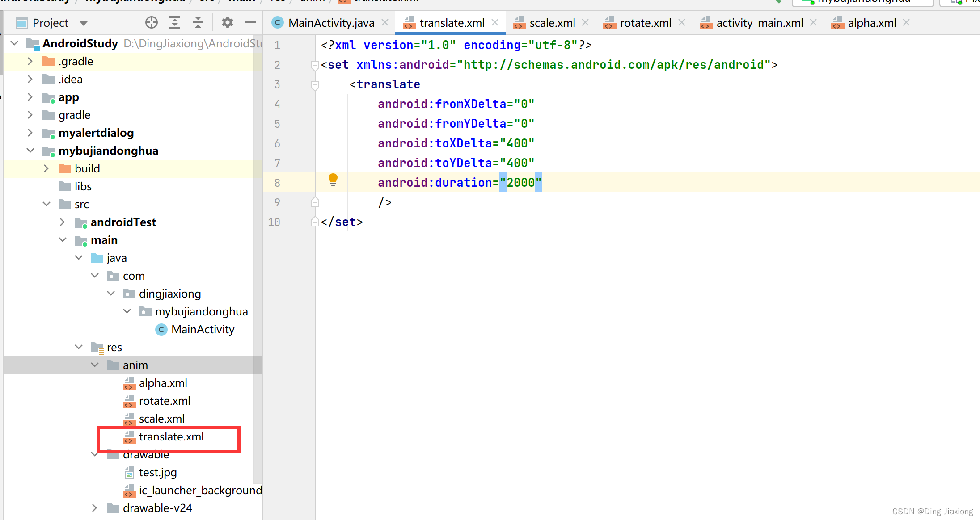Image resolution: width=980 pixels, height=520 pixels.
Task: Collapse the AndroidStudy root node
Action: point(14,43)
